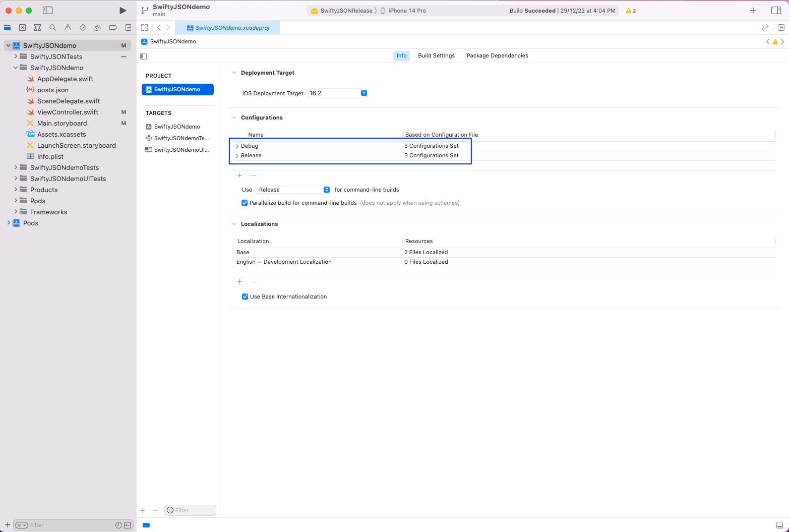Open the command-line builds Release dropdown
The width and height of the screenshot is (789, 532).
point(293,190)
